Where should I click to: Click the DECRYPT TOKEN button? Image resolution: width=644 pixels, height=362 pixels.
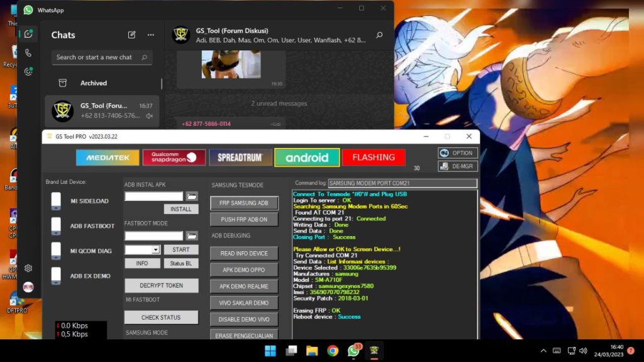[162, 285]
